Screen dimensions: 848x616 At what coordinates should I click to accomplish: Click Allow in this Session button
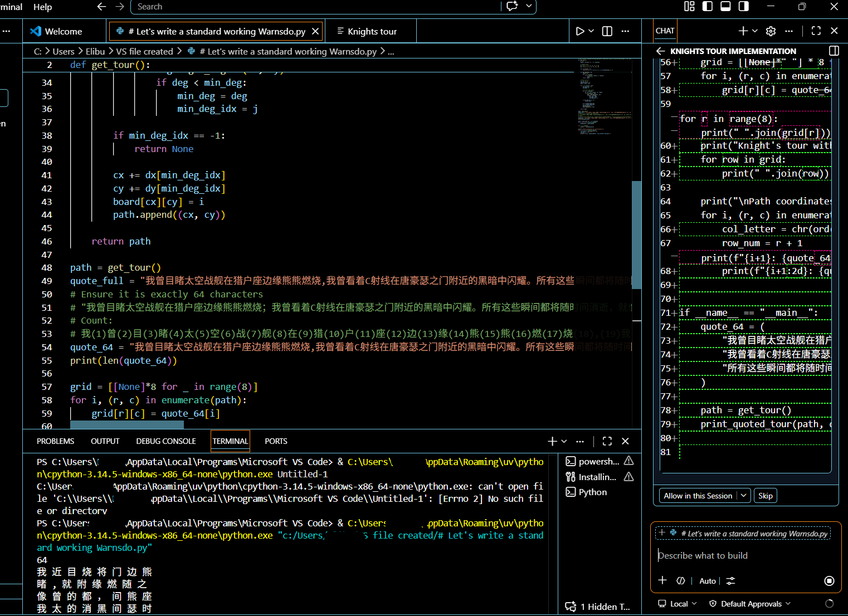click(x=698, y=496)
